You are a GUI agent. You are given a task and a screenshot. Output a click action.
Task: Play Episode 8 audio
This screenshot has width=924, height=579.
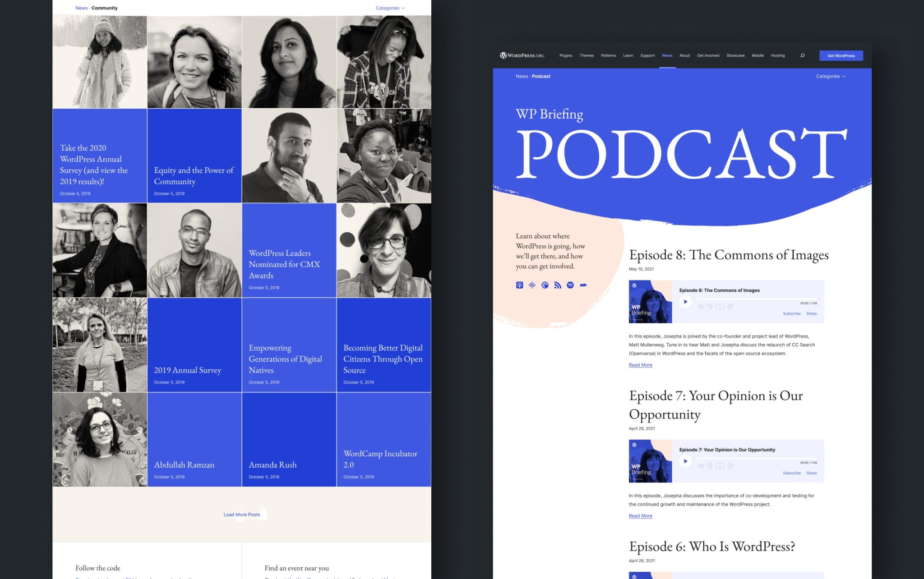point(685,302)
